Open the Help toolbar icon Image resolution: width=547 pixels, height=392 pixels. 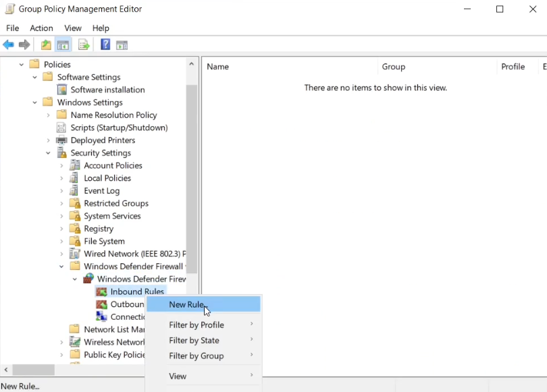[105, 45]
